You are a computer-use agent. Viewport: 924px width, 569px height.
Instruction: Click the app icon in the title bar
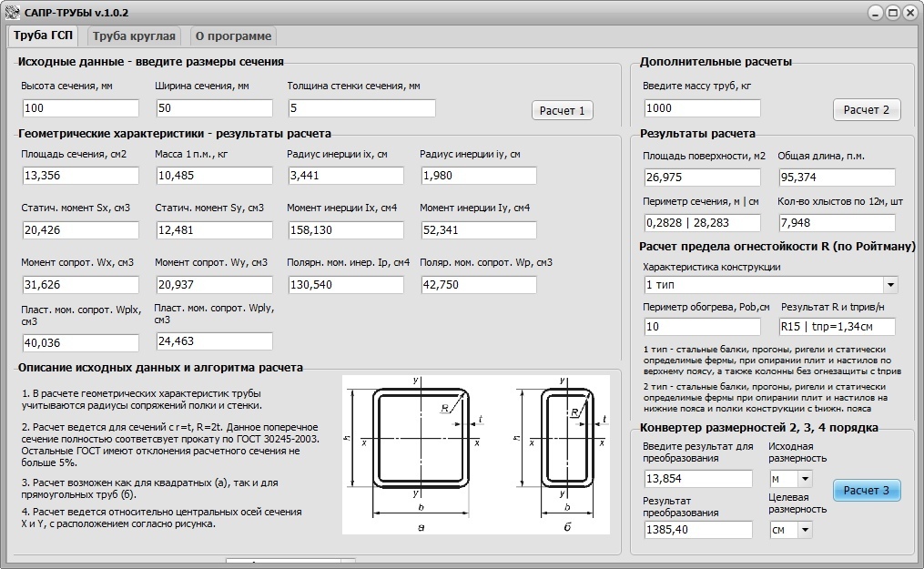pyautogui.click(x=12, y=12)
